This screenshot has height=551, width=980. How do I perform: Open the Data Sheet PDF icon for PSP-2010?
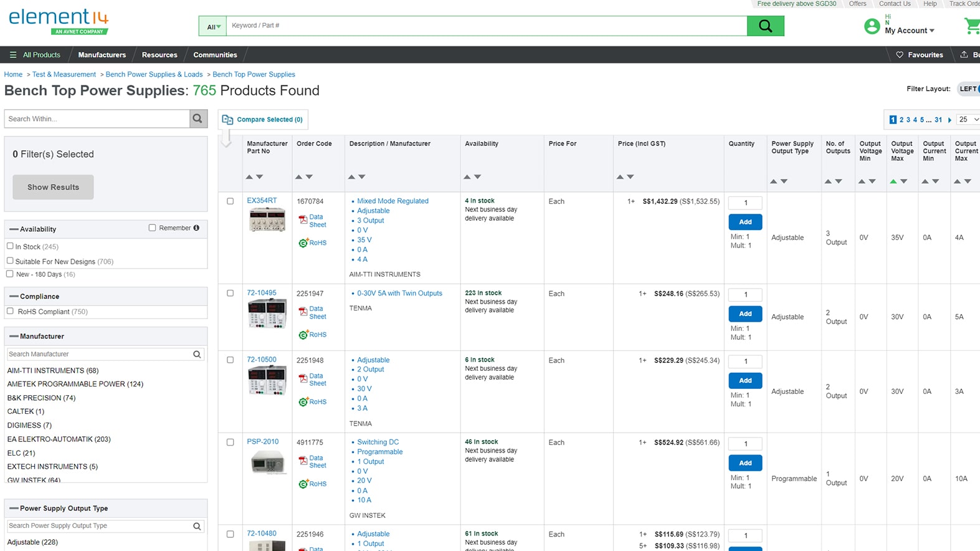[x=303, y=461]
